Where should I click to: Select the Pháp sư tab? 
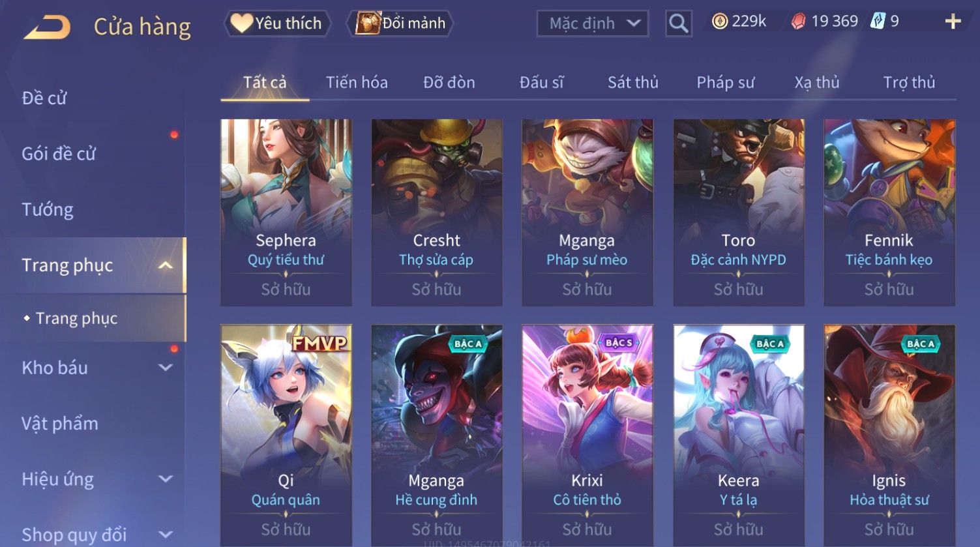pyautogui.click(x=725, y=83)
